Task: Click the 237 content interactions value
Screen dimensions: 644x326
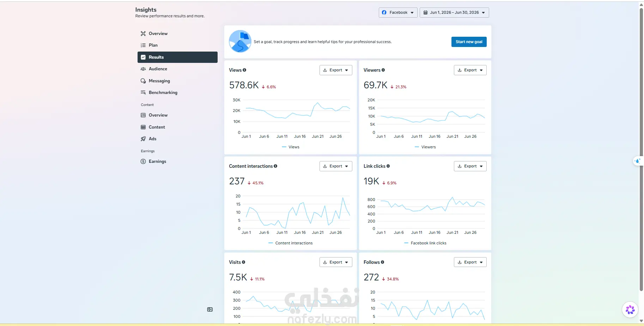Action: tap(237, 181)
